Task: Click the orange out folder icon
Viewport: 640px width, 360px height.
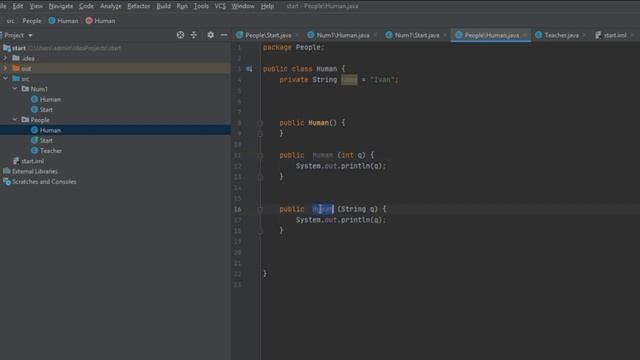Action: point(16,68)
